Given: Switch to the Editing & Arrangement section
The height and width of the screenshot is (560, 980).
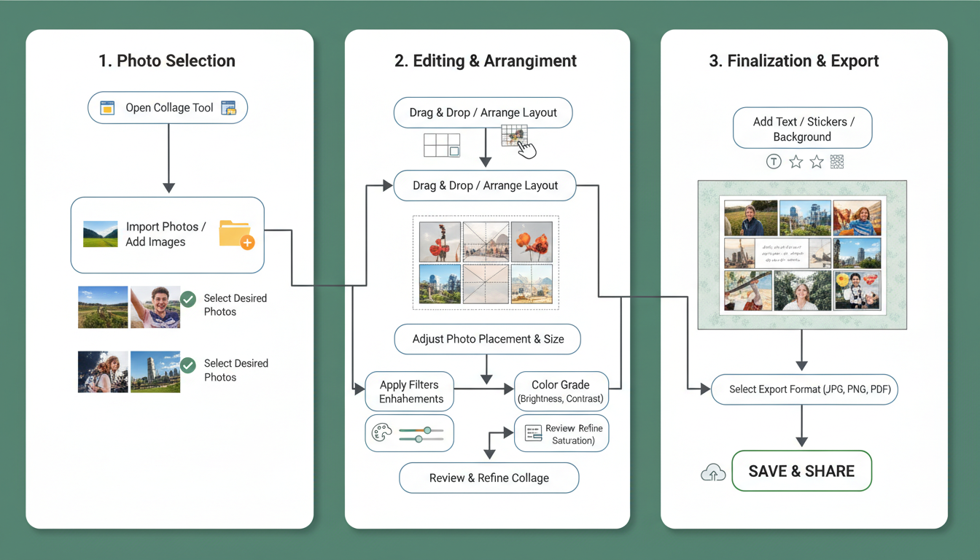Looking at the screenshot, I should coord(486,61).
